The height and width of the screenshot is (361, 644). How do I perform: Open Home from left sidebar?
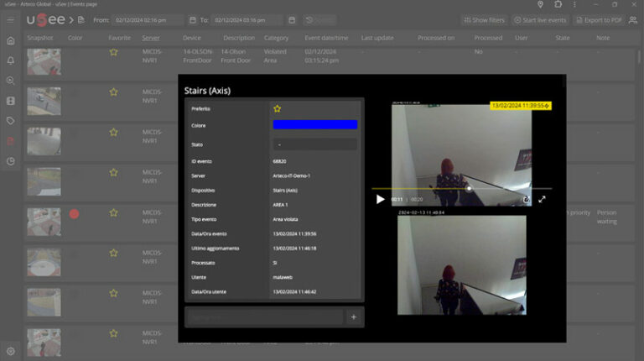(x=10, y=40)
